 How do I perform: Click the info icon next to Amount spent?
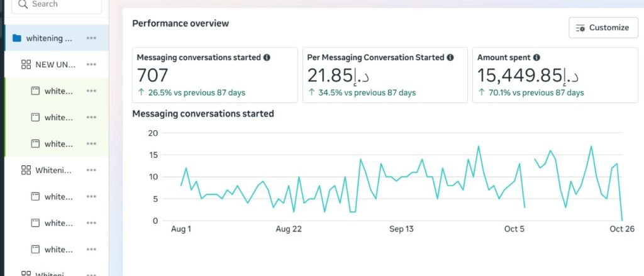point(536,57)
